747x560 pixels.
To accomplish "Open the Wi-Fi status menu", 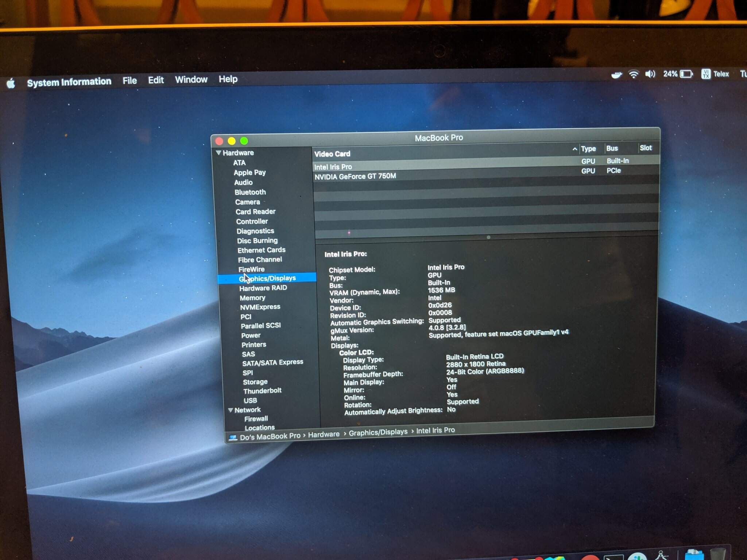I will [x=634, y=74].
